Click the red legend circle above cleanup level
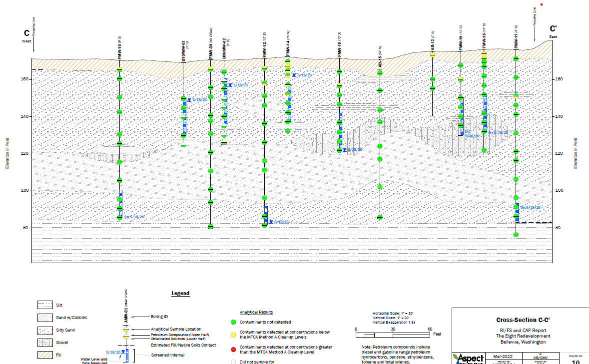This screenshot has height=364, width=589. coord(233,350)
